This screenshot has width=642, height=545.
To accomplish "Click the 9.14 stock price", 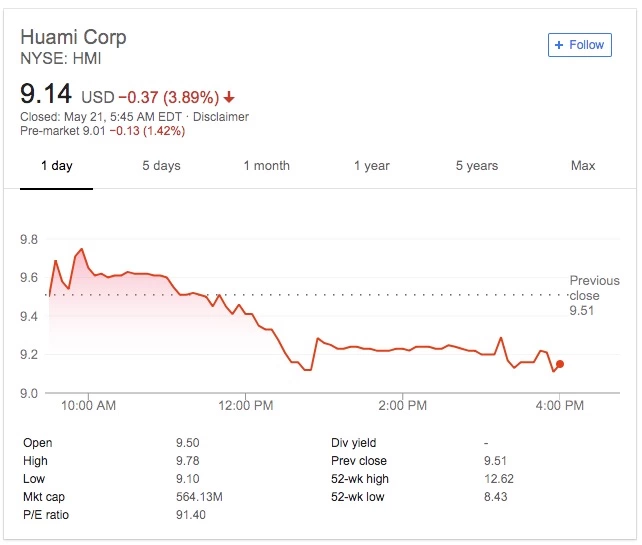I will pos(46,95).
